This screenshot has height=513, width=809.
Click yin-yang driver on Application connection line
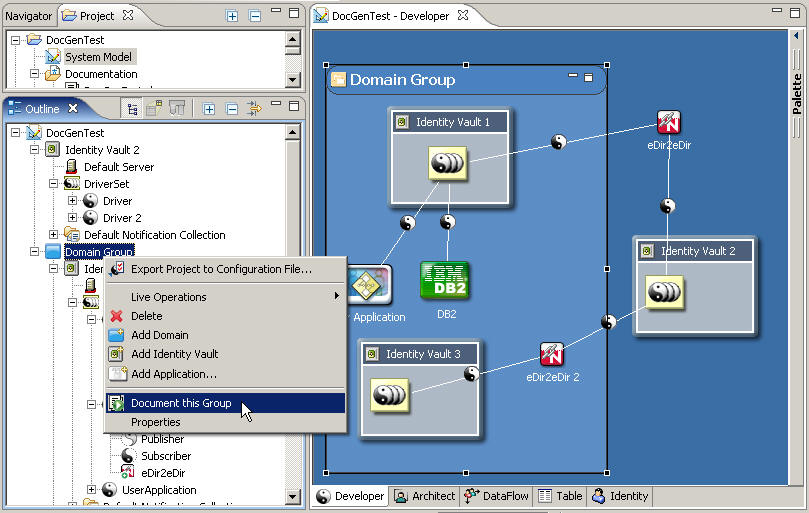click(x=408, y=222)
